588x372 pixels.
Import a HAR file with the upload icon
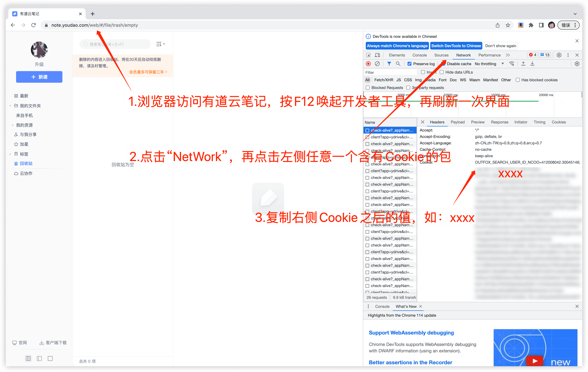[523, 64]
